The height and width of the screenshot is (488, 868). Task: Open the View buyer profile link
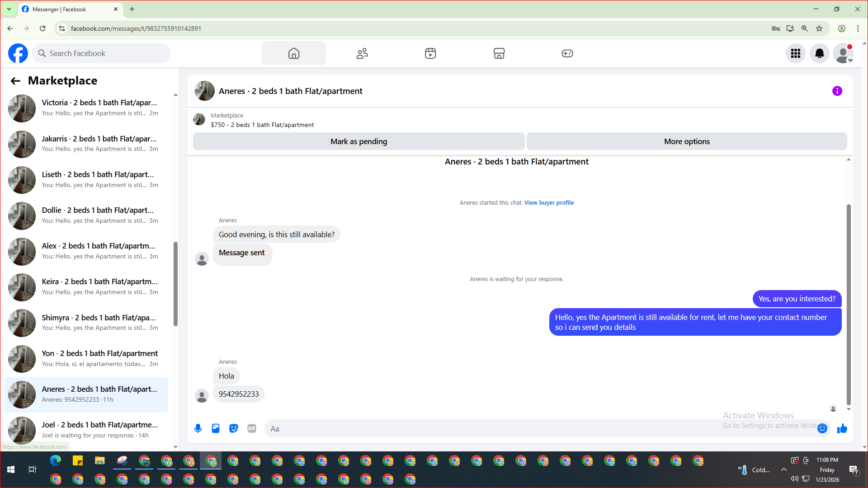click(549, 202)
